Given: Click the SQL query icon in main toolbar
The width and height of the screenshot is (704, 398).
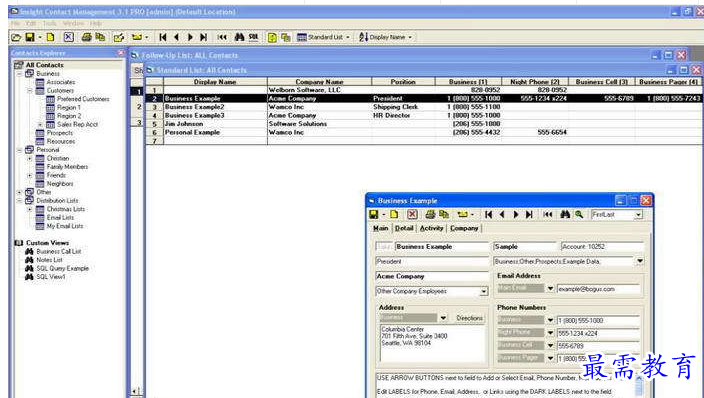Looking at the screenshot, I should click(254, 37).
